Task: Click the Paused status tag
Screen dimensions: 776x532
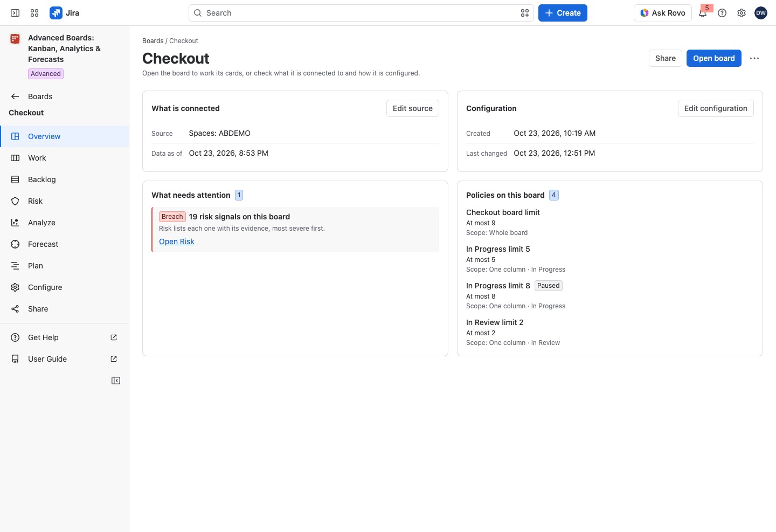Action: [x=549, y=286]
